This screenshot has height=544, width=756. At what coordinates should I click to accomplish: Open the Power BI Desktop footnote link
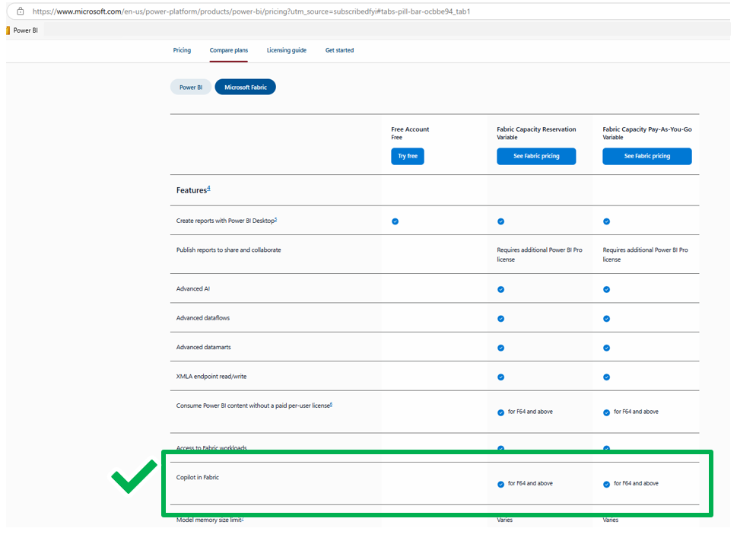pyautogui.click(x=276, y=219)
